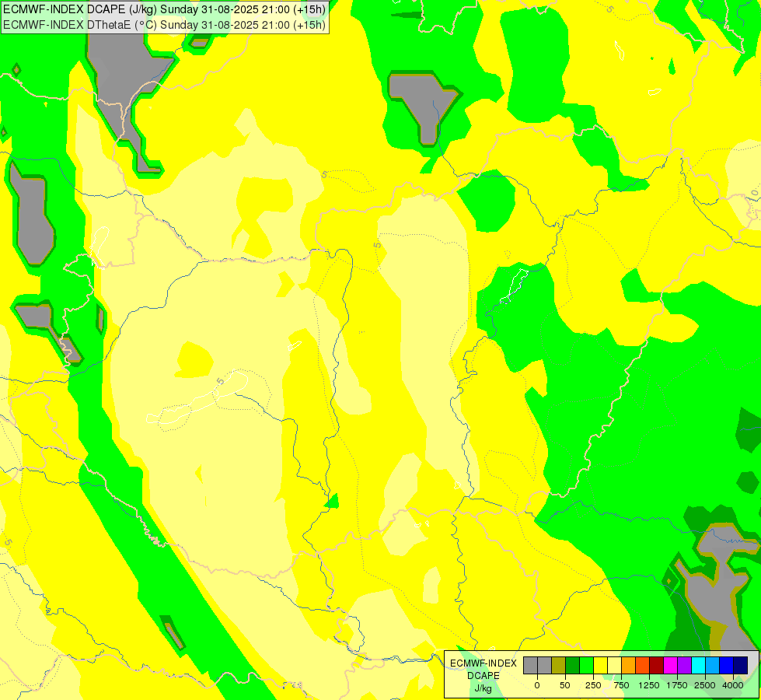The width and height of the screenshot is (761, 700).
Task: Click the legend tick value '1750'
Action: point(677,685)
